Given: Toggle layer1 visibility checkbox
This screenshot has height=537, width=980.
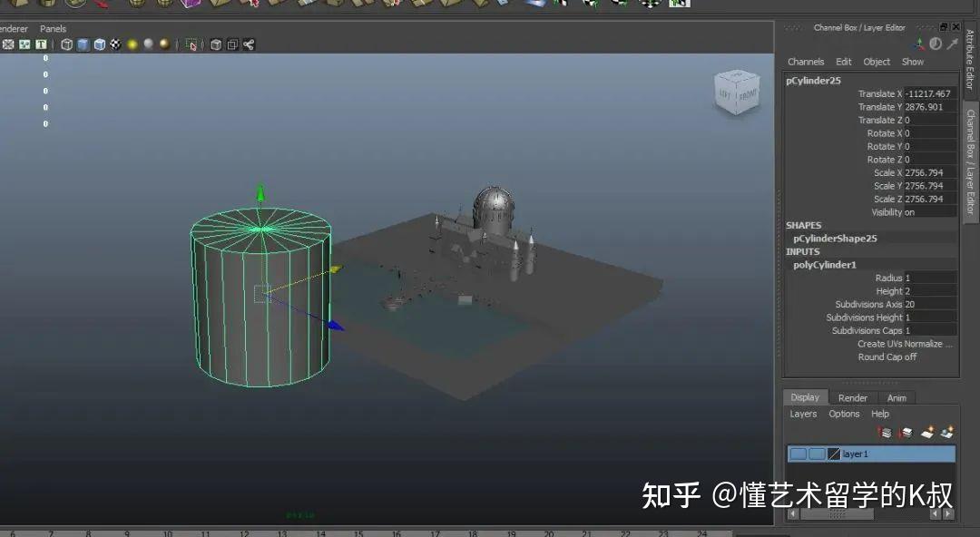Looking at the screenshot, I should [799, 453].
